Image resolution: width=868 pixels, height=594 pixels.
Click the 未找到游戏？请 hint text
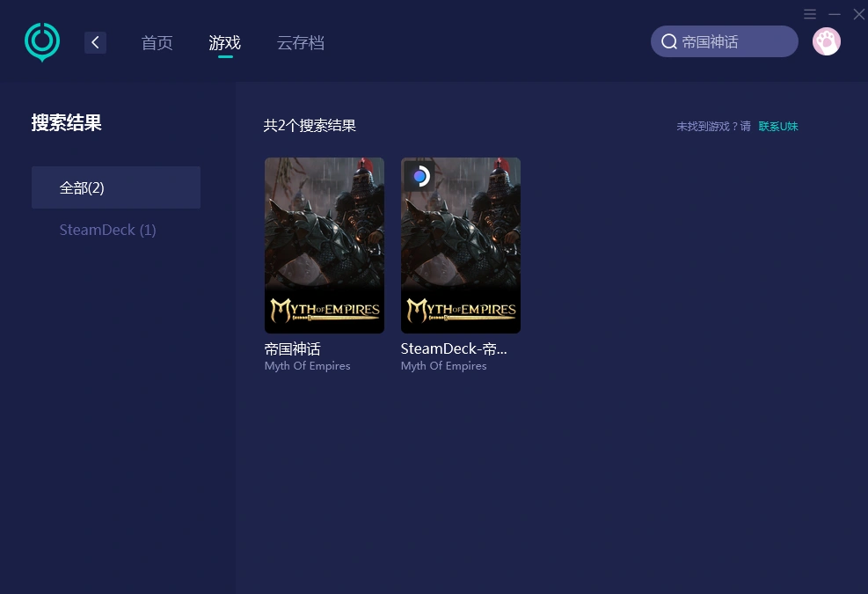713,127
